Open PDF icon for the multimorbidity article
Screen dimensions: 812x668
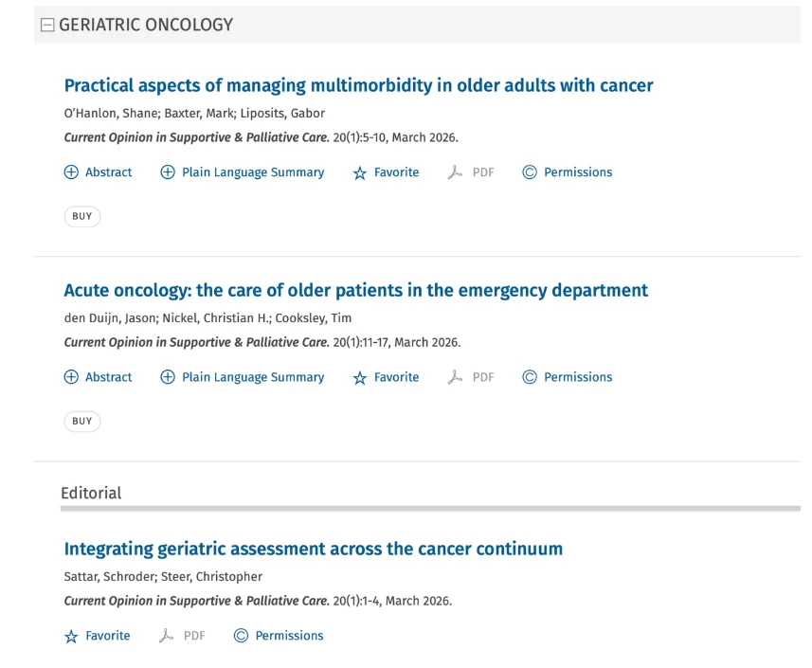point(455,172)
